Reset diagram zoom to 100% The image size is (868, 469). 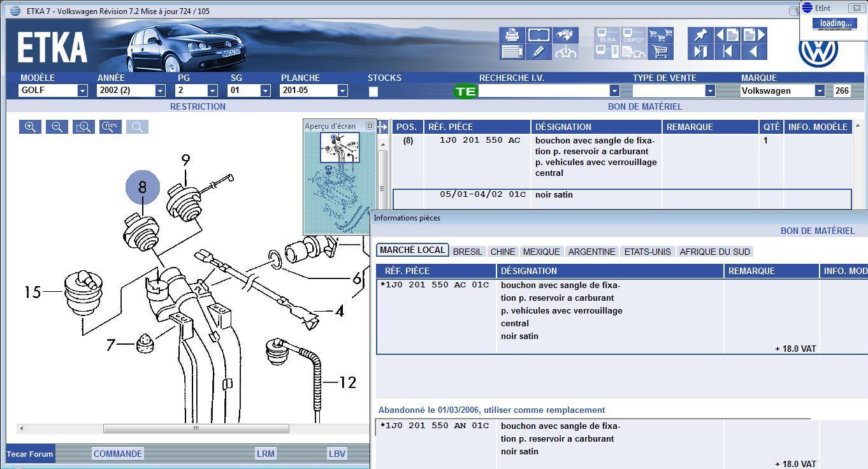pyautogui.click(x=110, y=127)
